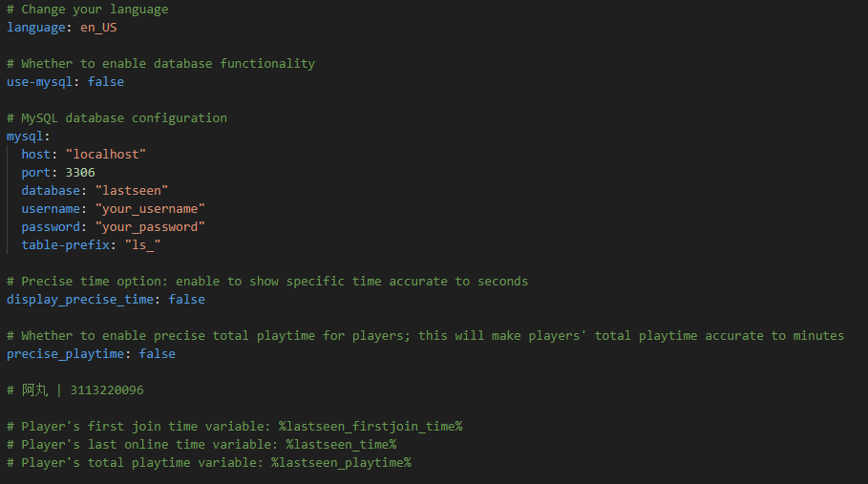The height and width of the screenshot is (484, 868).
Task: Click the "your_password" string
Action: [150, 227]
